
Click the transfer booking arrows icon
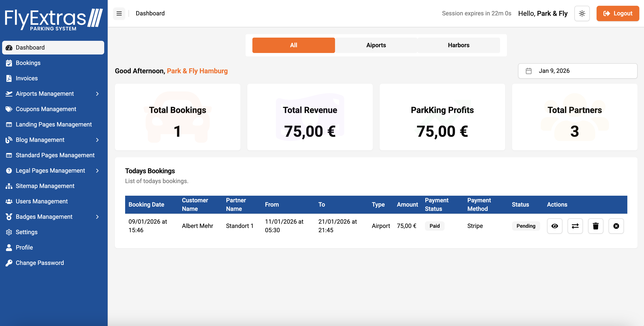[575, 226]
